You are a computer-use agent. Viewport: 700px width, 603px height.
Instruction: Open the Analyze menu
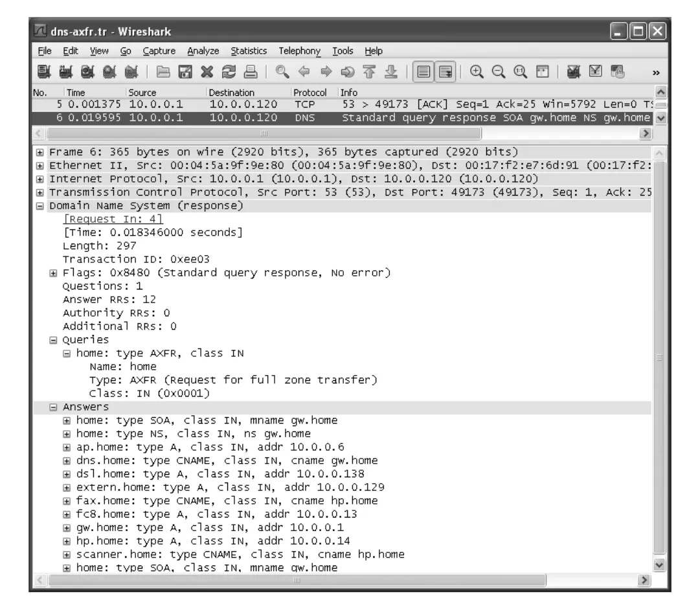pyautogui.click(x=203, y=51)
